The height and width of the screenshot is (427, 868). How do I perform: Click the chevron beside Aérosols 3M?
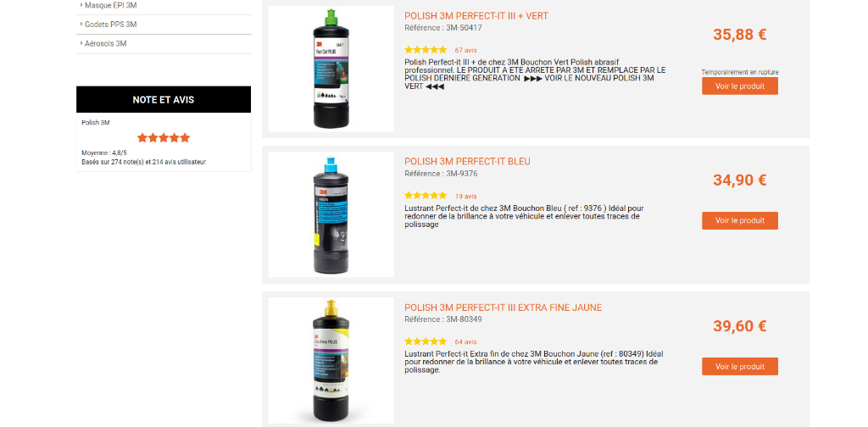(x=81, y=43)
